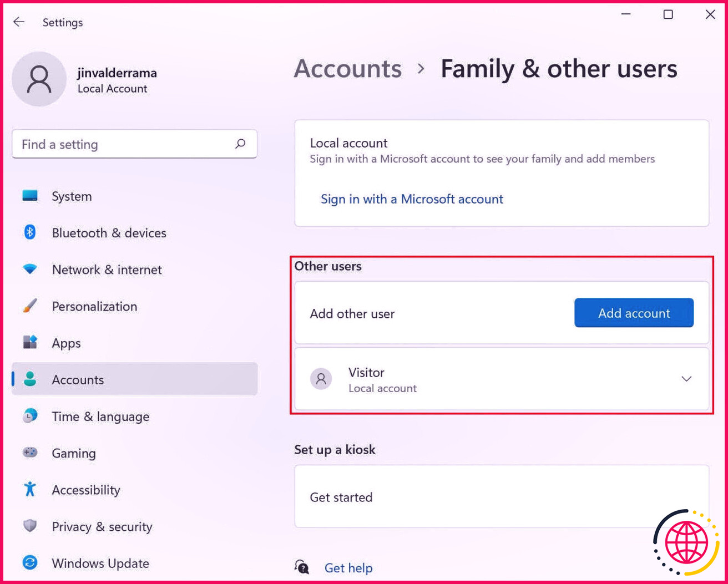The image size is (728, 584).
Task: Click the Accessibility figure icon
Action: tap(30, 489)
